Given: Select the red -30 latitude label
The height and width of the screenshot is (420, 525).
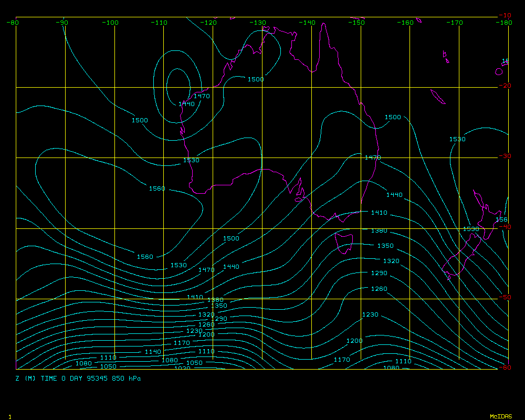Looking at the screenshot, I should point(505,156).
